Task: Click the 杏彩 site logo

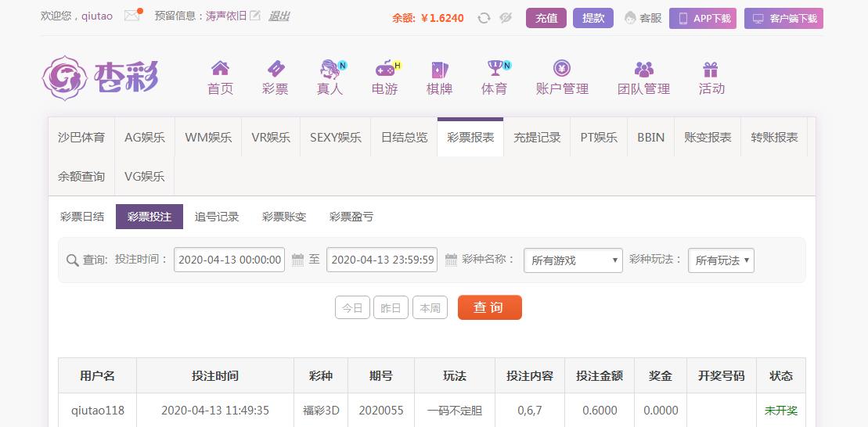Action: (x=101, y=77)
